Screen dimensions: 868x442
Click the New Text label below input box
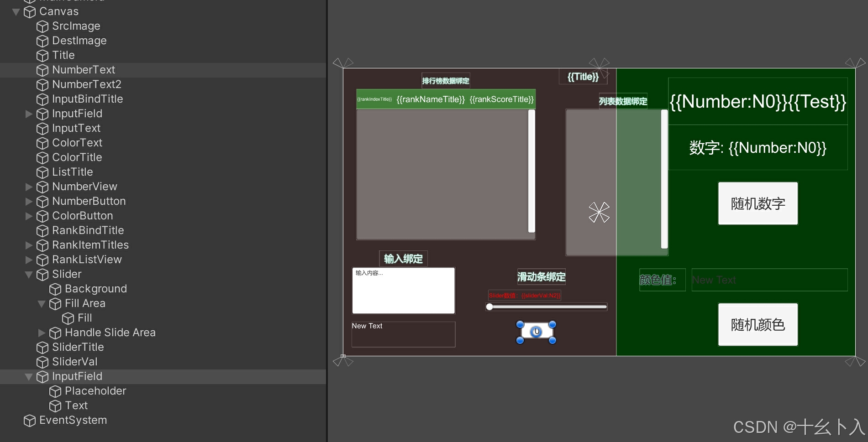coord(367,326)
